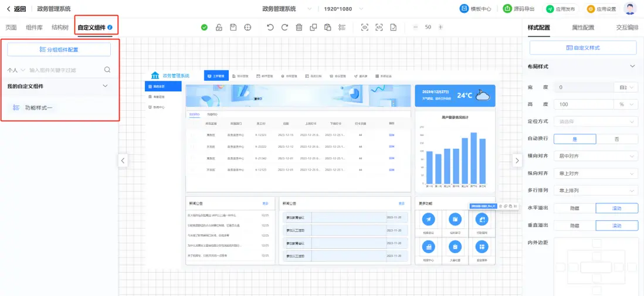Screen dimensions: 644x296
Task: Open the 多行排列 dropdown
Action: (x=596, y=190)
